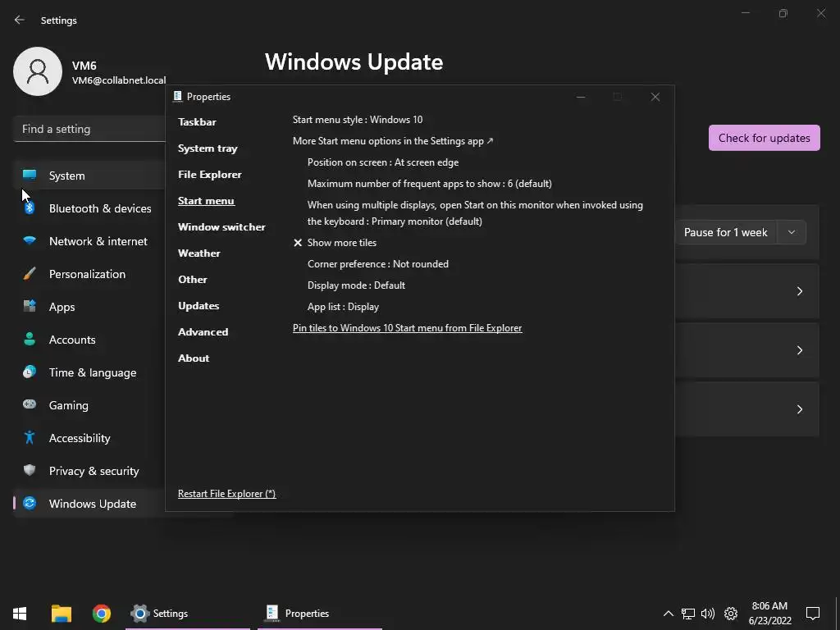The width and height of the screenshot is (840, 630).
Task: Open File Explorer from the taskbar
Action: pyautogui.click(x=61, y=614)
